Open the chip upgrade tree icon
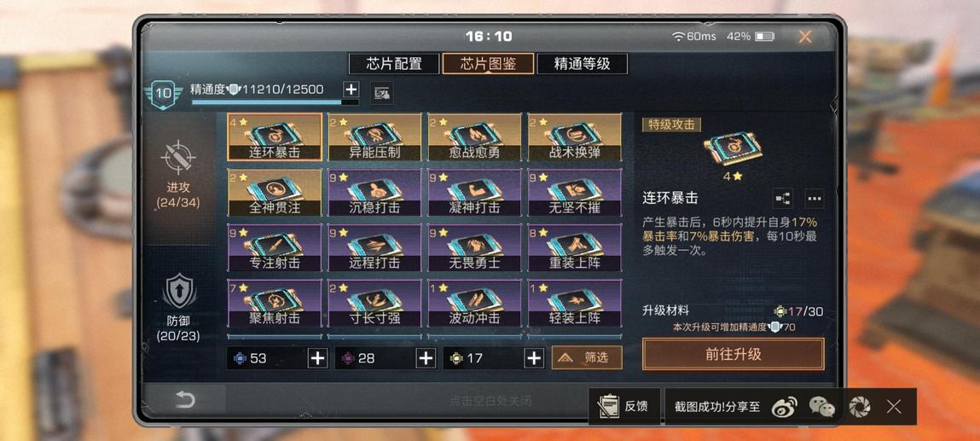 [x=782, y=198]
